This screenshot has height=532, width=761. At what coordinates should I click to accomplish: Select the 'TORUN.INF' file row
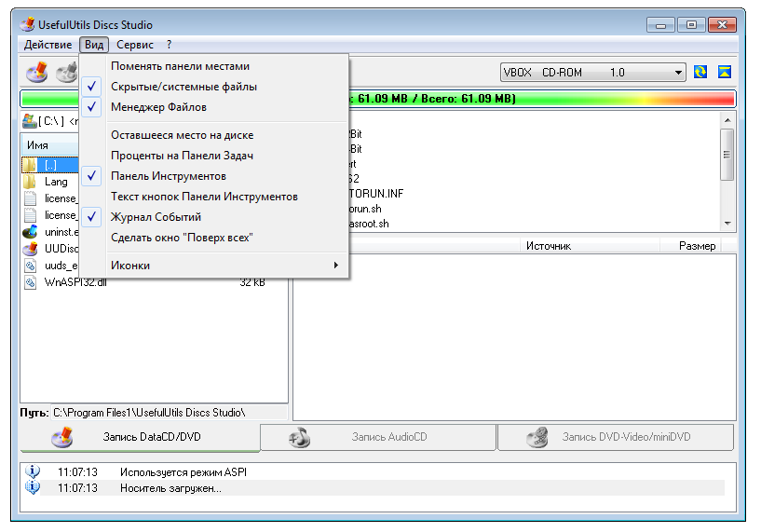[376, 194]
